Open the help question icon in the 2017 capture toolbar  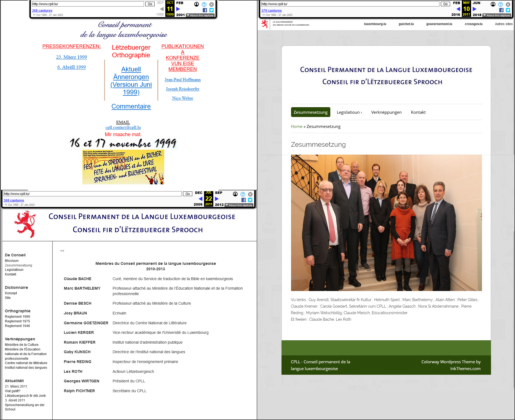(x=501, y=4)
